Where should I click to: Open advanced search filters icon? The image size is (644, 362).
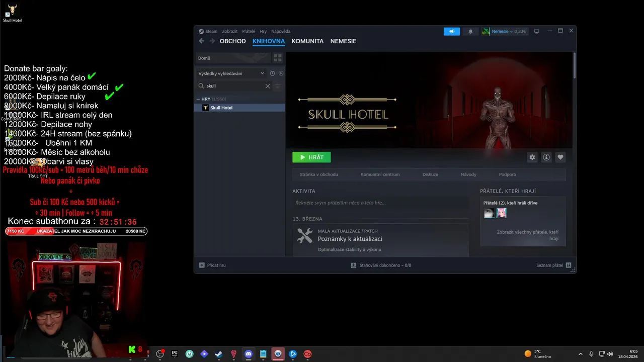pyautogui.click(x=278, y=86)
